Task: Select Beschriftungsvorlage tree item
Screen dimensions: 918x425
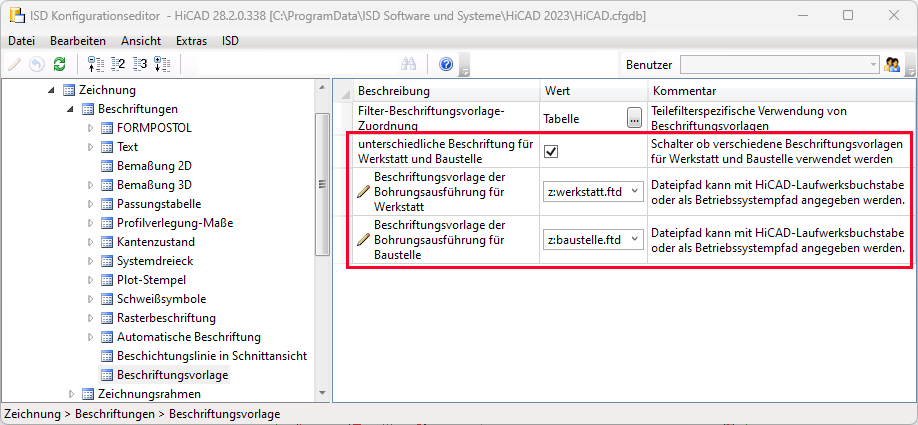Action: (x=173, y=374)
